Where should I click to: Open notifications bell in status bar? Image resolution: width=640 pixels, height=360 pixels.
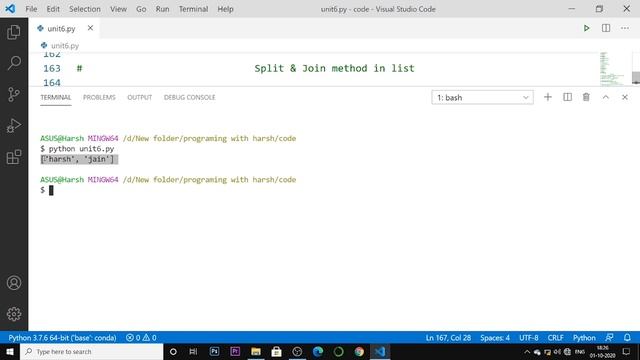click(x=627, y=338)
